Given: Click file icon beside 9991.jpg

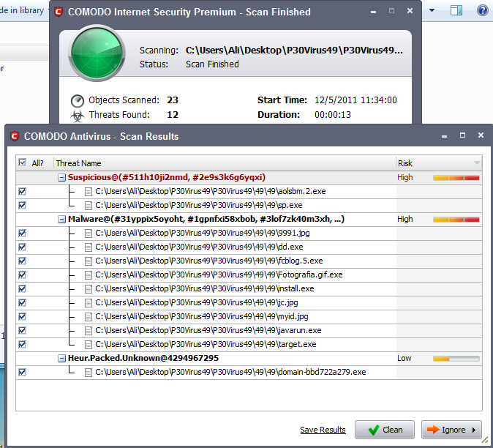Looking at the screenshot, I should [89, 233].
